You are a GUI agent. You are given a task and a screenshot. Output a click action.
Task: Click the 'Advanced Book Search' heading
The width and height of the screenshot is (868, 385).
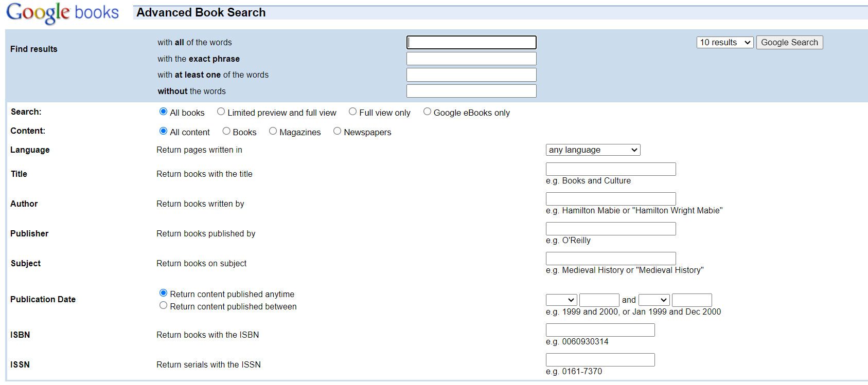201,12
